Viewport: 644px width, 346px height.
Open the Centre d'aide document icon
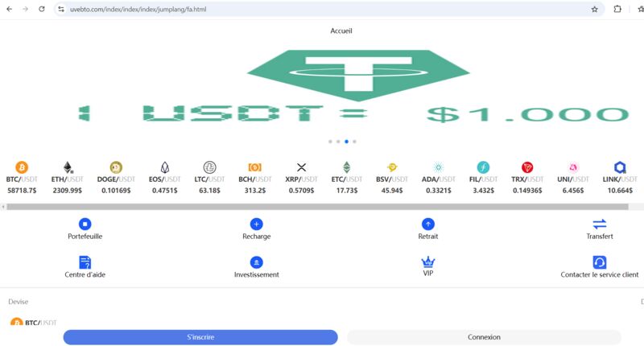(x=85, y=262)
